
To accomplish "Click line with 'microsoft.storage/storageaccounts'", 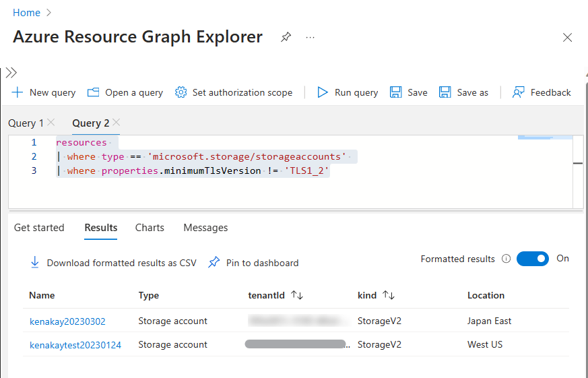I will pyautogui.click(x=206, y=157).
